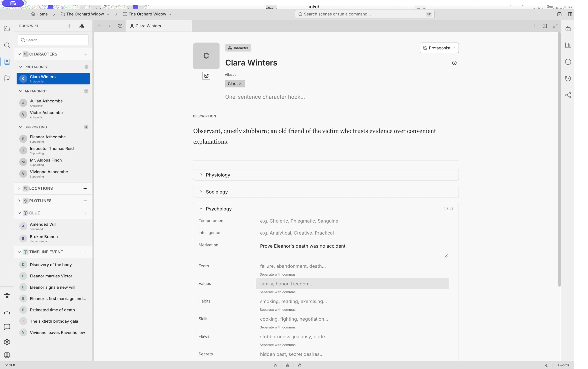Collapse the Antagonist group
The image size is (588, 369).
[20, 91]
